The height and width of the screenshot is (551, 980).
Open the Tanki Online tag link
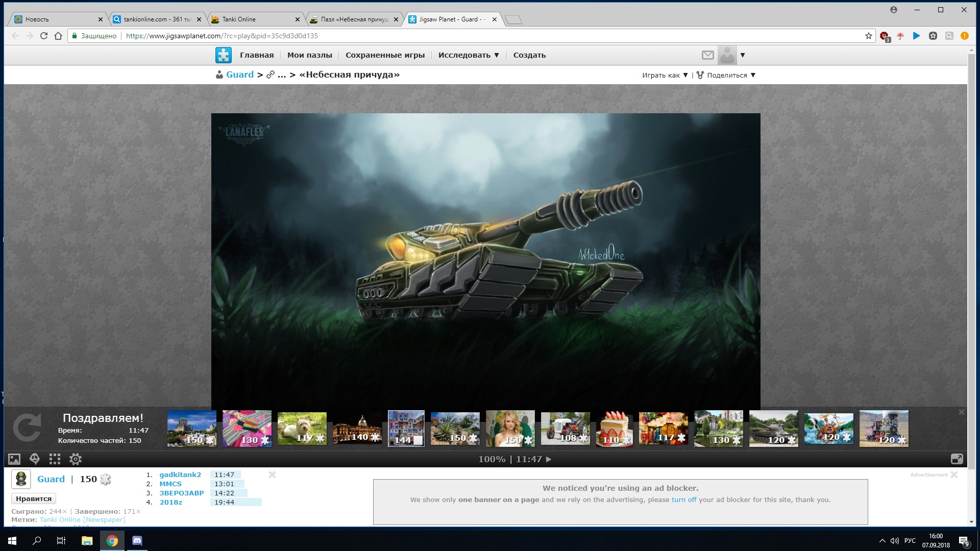[82, 519]
